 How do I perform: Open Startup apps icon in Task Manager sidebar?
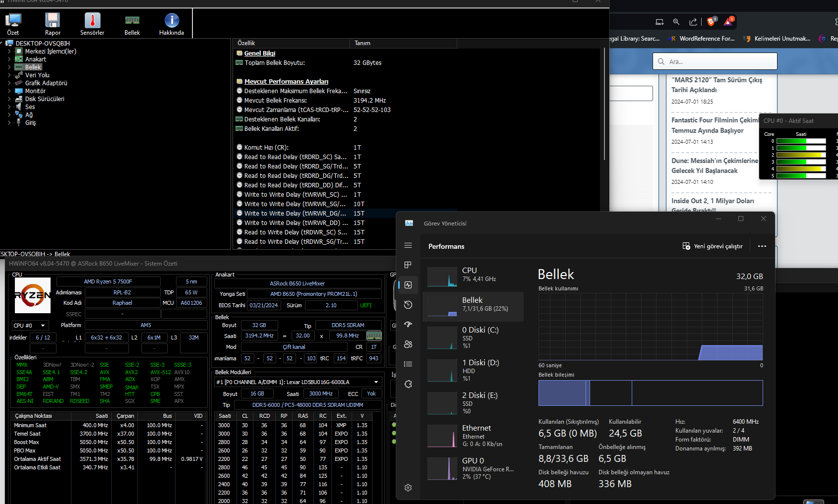click(408, 325)
